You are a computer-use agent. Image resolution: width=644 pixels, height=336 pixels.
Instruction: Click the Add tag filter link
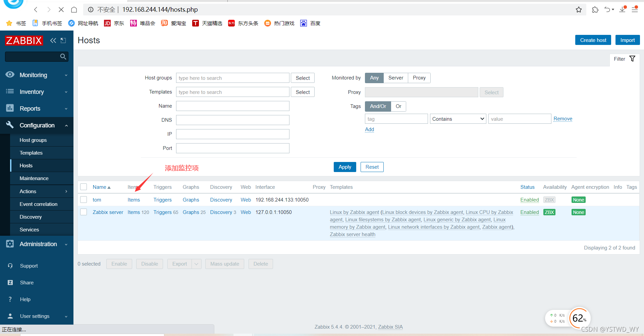(369, 129)
